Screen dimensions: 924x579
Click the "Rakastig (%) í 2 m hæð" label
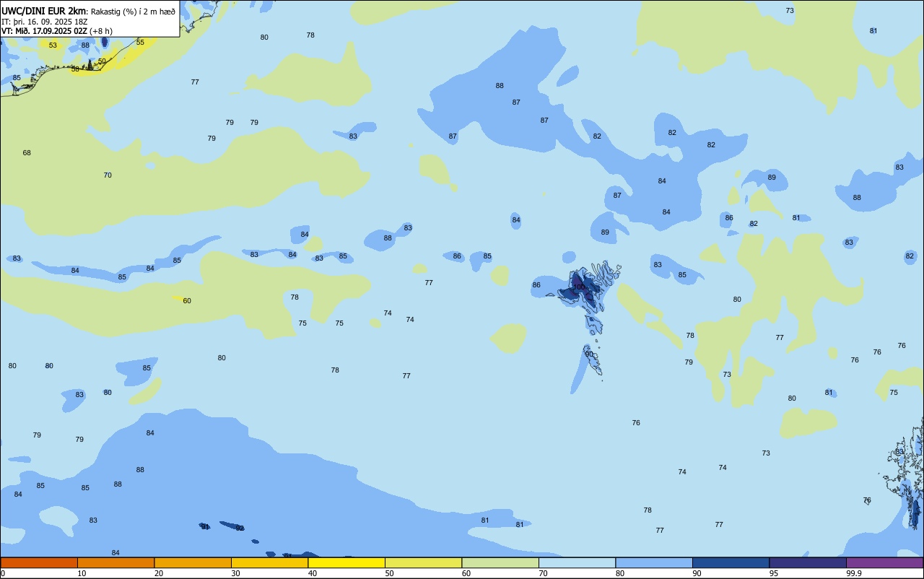click(x=133, y=12)
